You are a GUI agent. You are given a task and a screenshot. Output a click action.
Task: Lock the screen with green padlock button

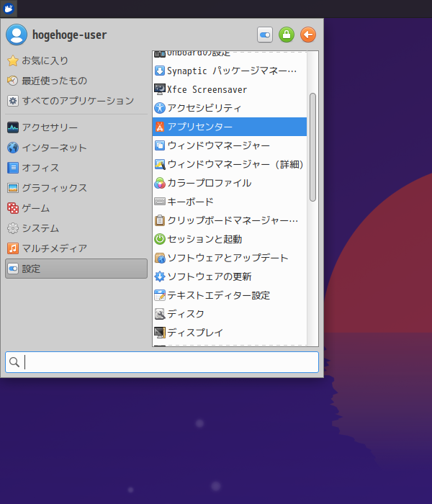(287, 35)
